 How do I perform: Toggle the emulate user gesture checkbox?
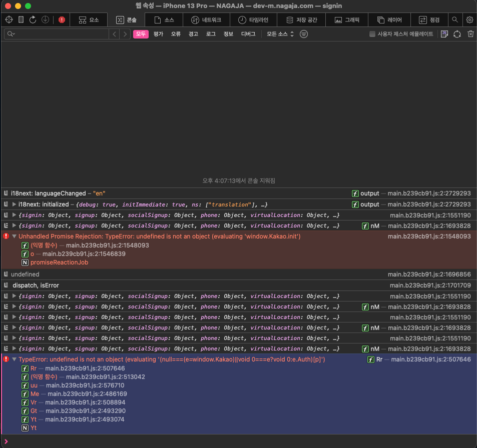click(x=372, y=34)
